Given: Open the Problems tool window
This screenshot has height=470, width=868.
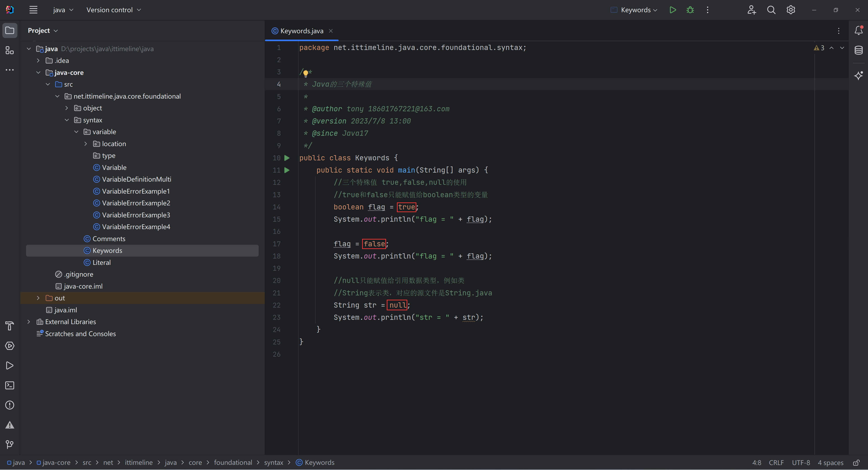Looking at the screenshot, I should tap(10, 405).
